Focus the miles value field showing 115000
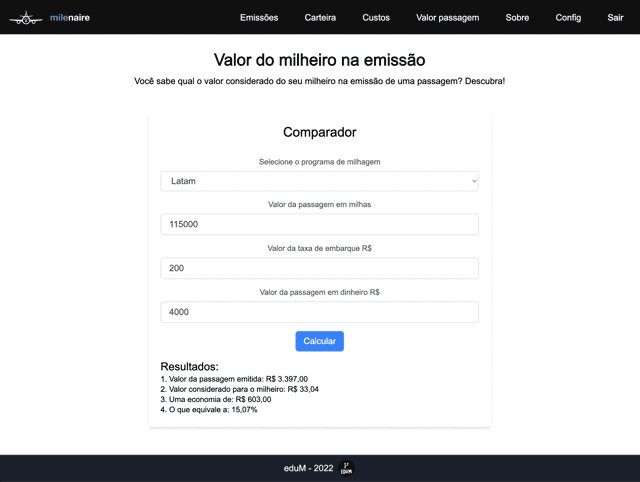 (320, 224)
